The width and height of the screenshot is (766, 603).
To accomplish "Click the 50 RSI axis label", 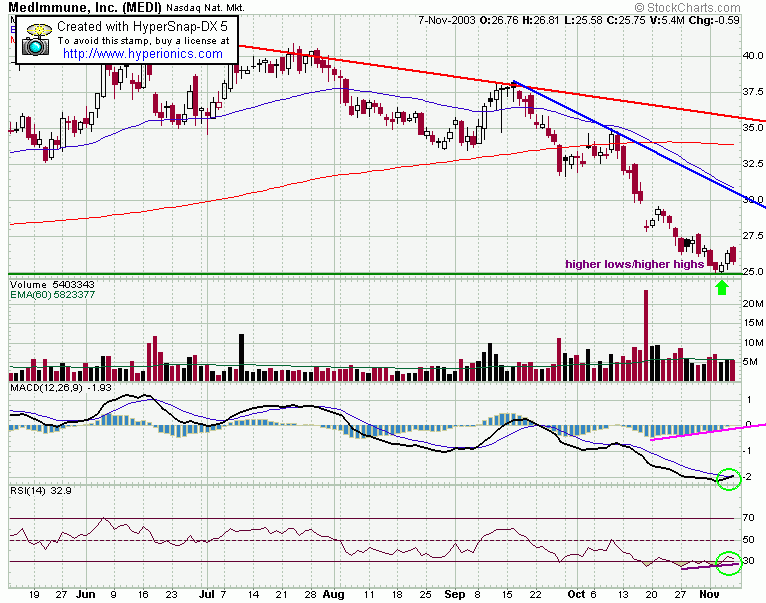I will (748, 539).
